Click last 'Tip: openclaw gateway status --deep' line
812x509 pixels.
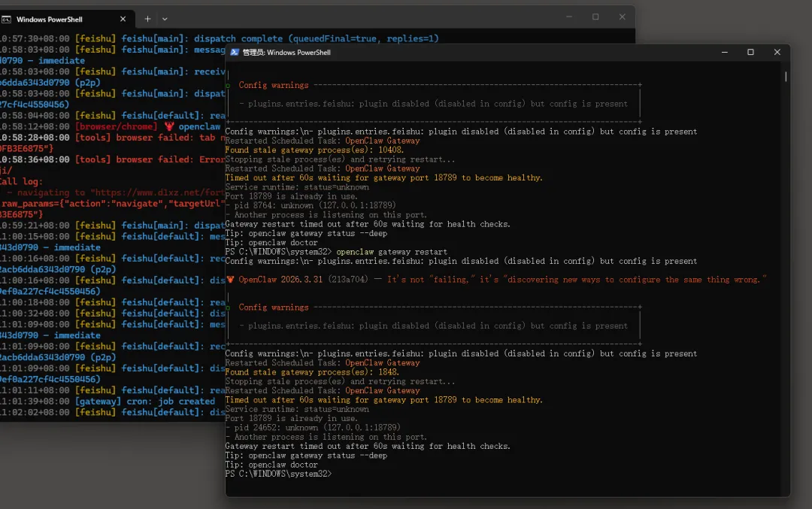pos(306,456)
